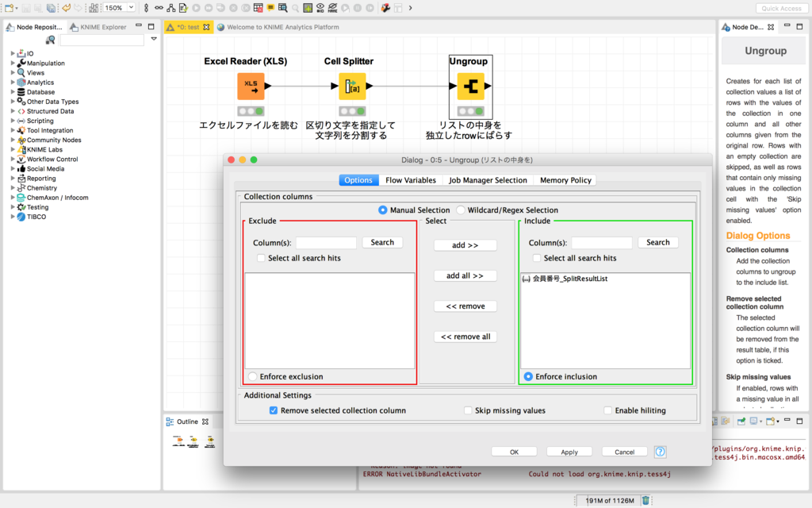
Task: Click the Excel Reader (XLS) node
Action: click(x=251, y=86)
